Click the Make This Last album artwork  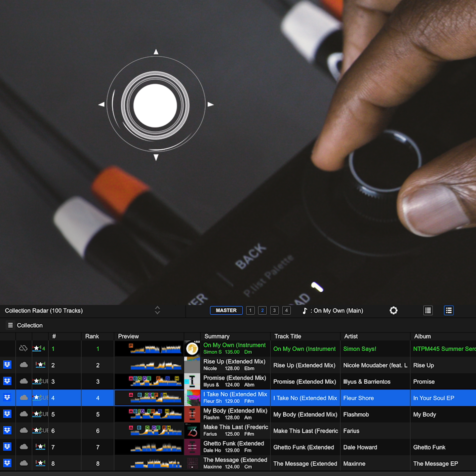click(x=192, y=431)
